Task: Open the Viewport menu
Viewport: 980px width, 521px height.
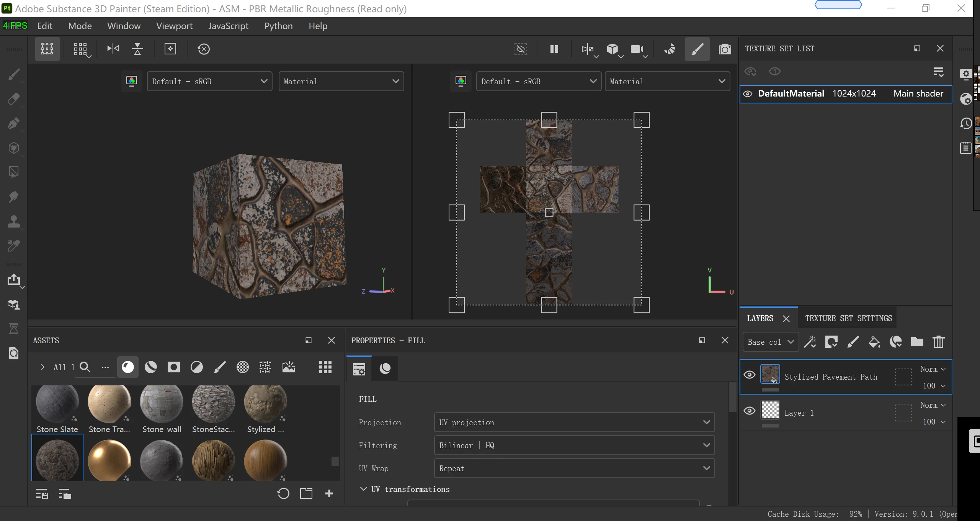Action: 174,26
